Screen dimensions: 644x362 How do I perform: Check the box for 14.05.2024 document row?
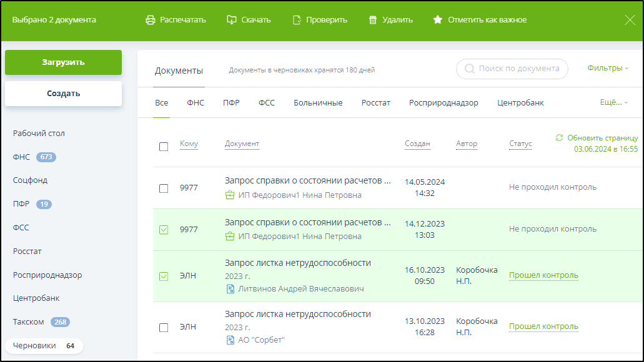click(x=164, y=188)
